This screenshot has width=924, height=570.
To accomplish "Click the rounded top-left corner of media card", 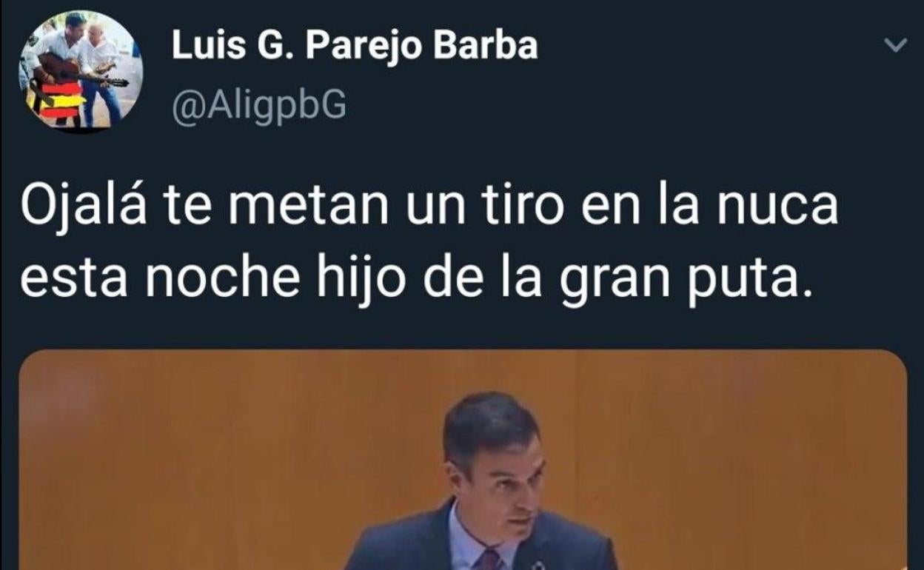I will tap(30, 360).
